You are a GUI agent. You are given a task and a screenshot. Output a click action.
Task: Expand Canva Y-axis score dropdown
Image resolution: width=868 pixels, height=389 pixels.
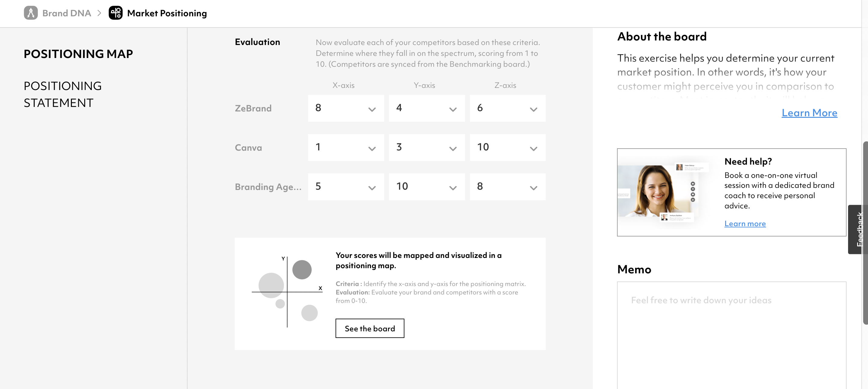pyautogui.click(x=426, y=148)
